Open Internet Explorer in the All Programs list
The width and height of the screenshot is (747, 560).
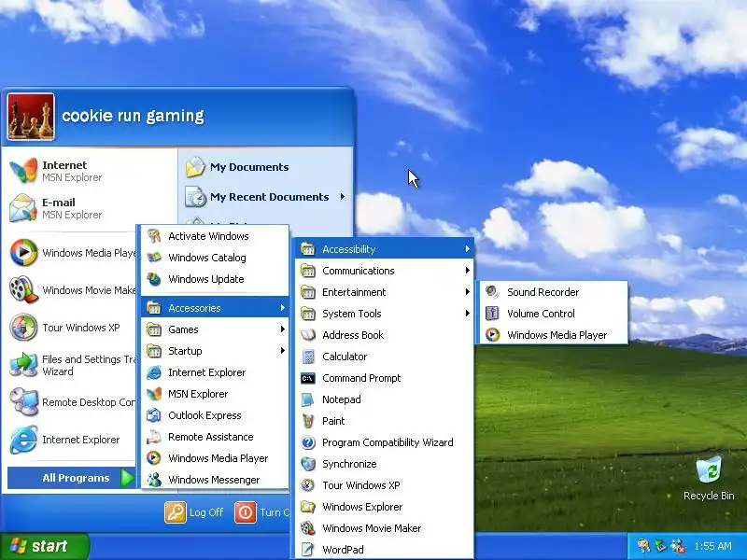[215, 371]
